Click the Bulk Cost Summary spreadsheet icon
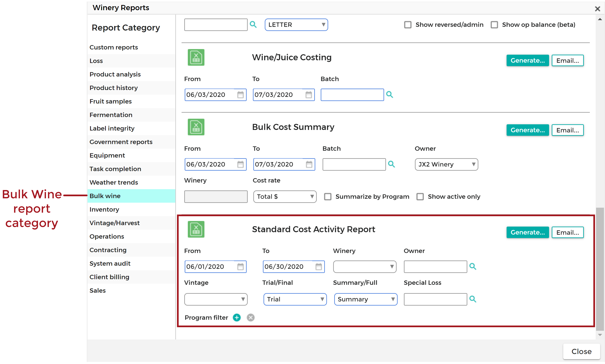This screenshot has width=605, height=364. pos(196,127)
